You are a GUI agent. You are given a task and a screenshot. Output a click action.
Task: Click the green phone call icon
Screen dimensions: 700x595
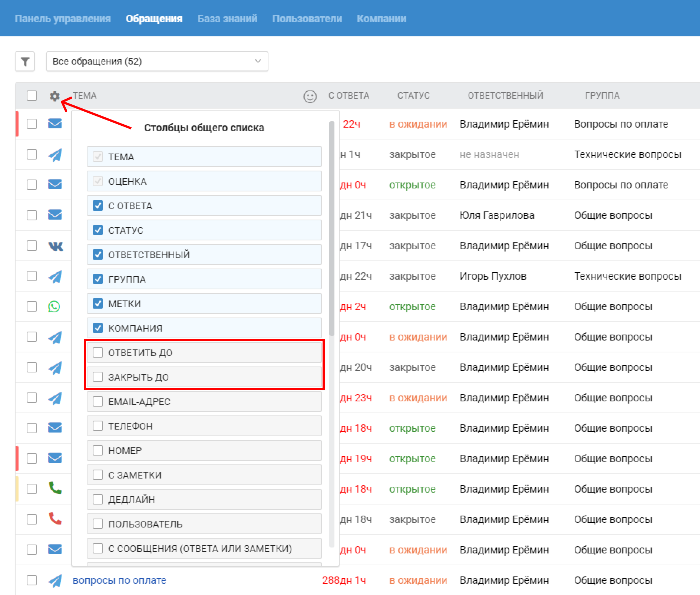tap(55, 488)
